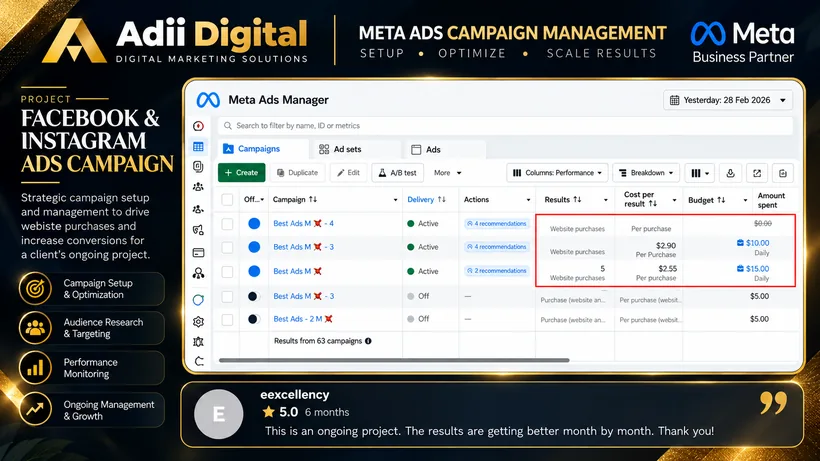Viewport: 820px width, 461px height.
Task: Open the Campaign column dropdown arrow
Action: click(395, 200)
